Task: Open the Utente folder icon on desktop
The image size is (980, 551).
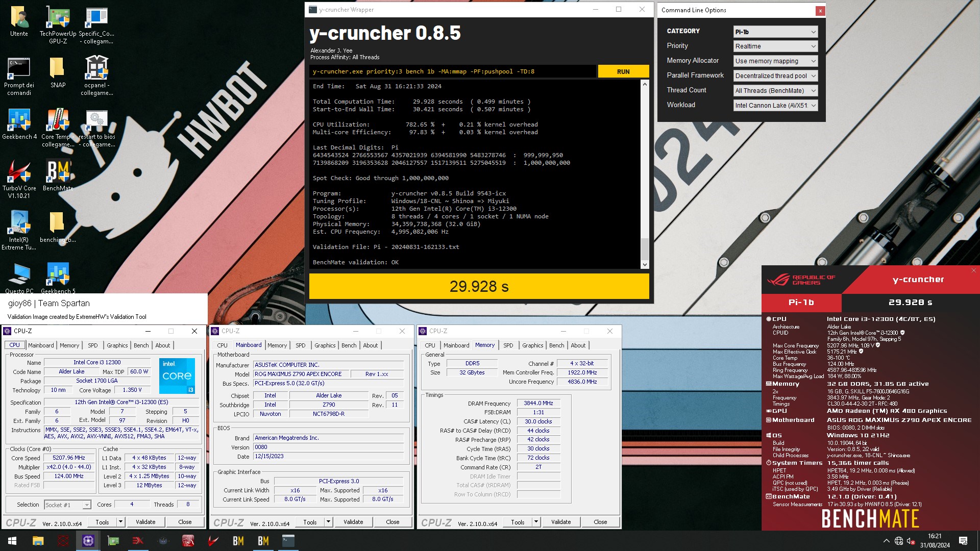Action: pos(19,22)
